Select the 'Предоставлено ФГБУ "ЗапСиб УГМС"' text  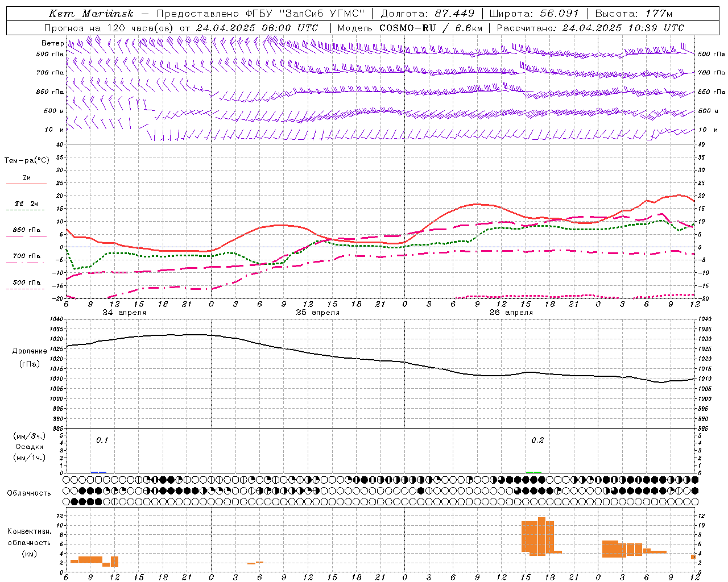(260, 14)
